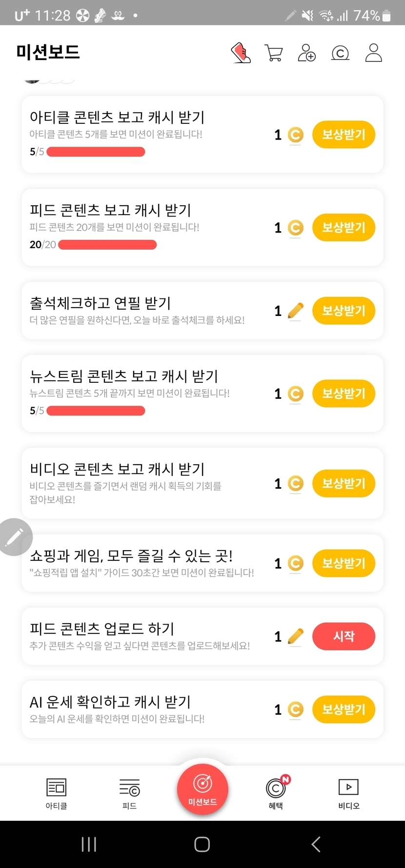Claim reward for AI 운세 mission
The image size is (405, 868).
[x=344, y=709]
